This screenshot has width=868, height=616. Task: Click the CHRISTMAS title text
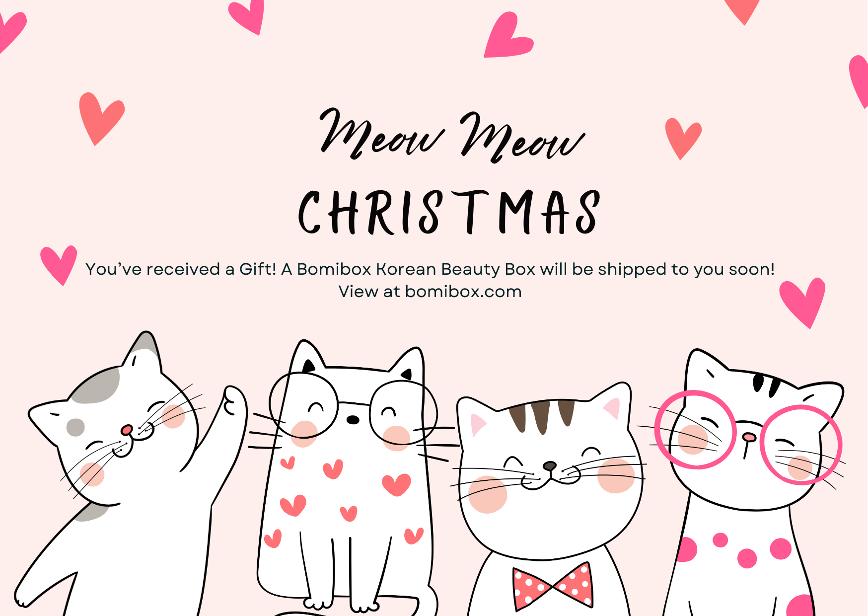[449, 212]
